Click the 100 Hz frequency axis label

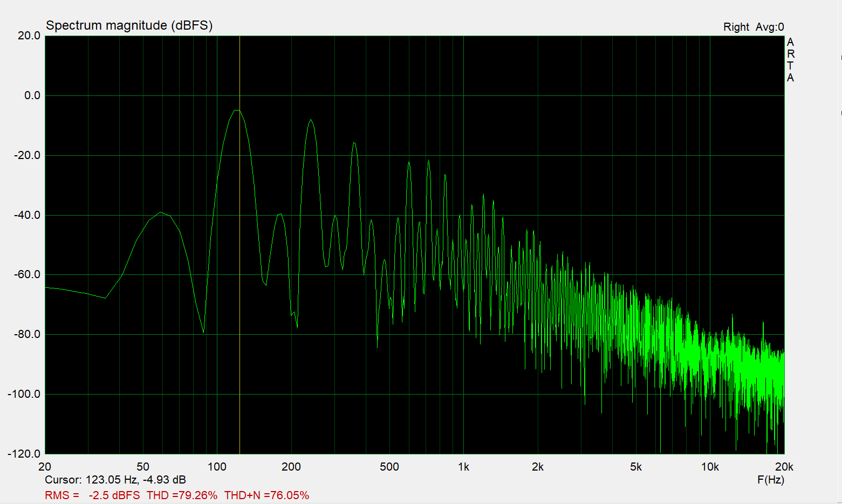pos(217,467)
